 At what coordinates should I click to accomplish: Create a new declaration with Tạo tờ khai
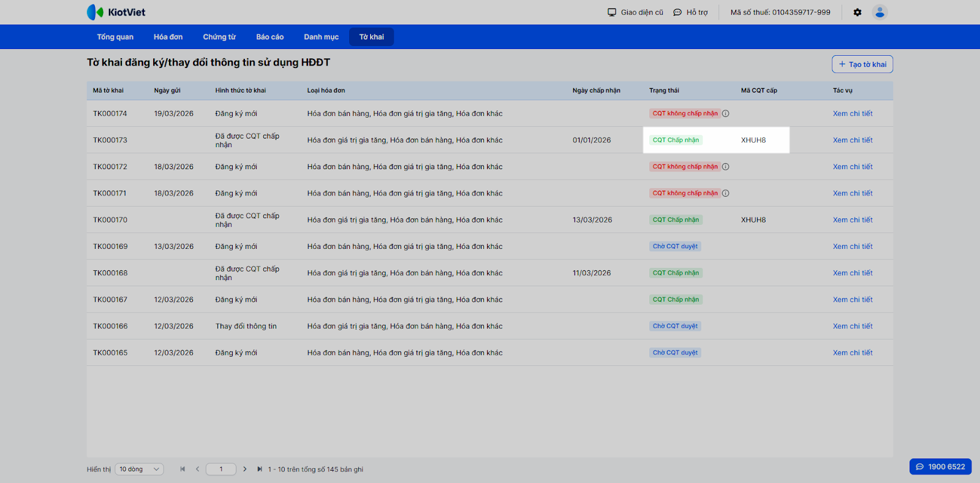point(862,64)
